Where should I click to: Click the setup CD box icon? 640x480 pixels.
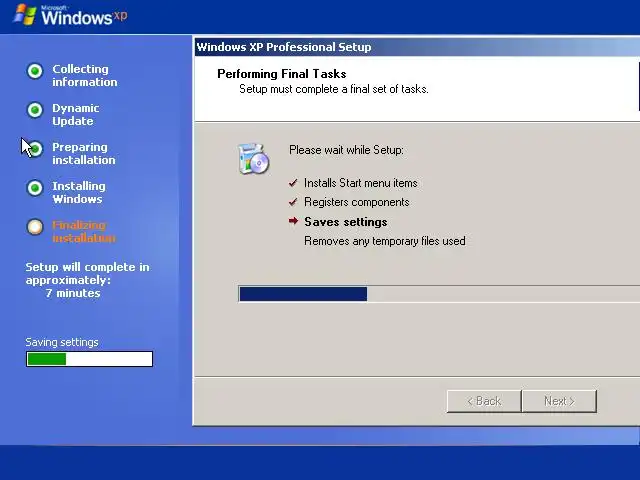point(253,159)
